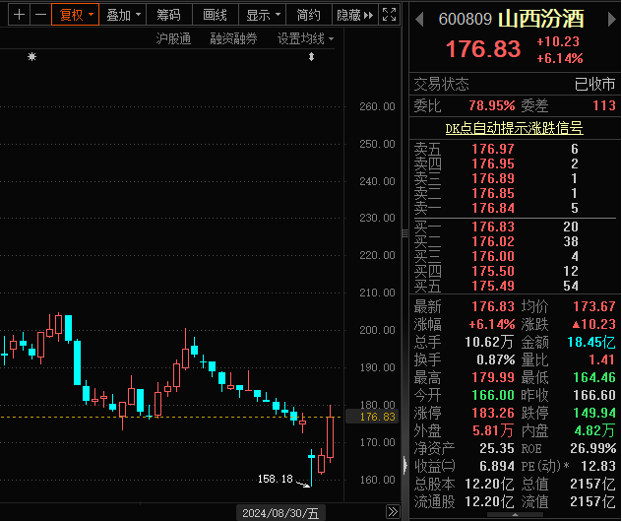Click the asterisk marker icon on chart
Viewport: 622px width, 522px height.
pyautogui.click(x=32, y=57)
